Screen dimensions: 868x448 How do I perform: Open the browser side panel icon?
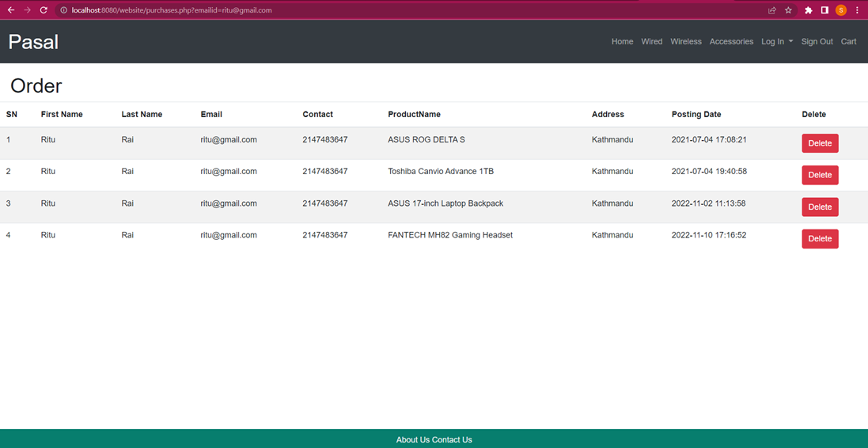click(824, 10)
